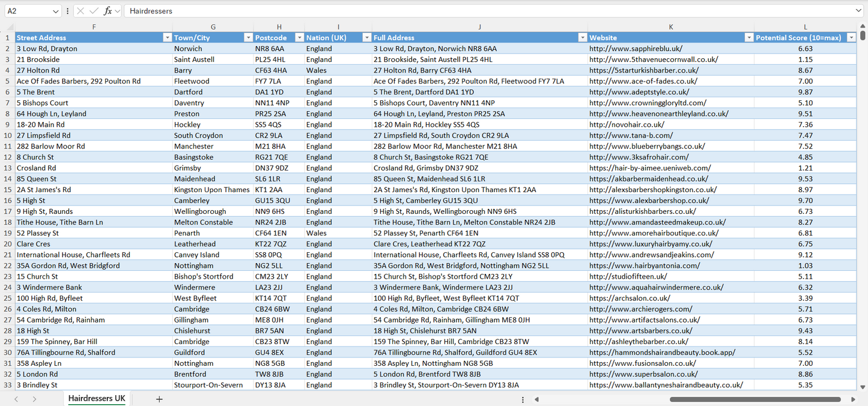Click full address '85 Queen St, Maidenhead SL6 1LR'

pos(479,178)
